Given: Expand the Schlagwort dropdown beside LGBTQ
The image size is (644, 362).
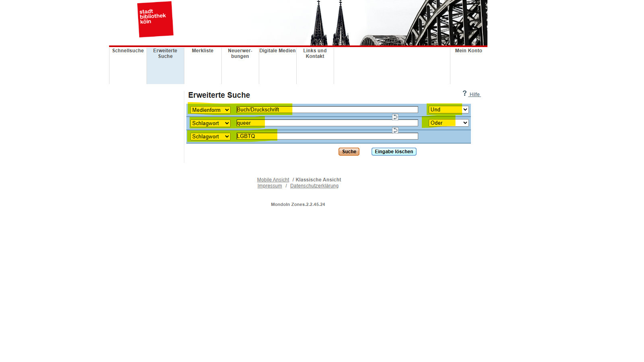Looking at the screenshot, I should click(x=210, y=136).
